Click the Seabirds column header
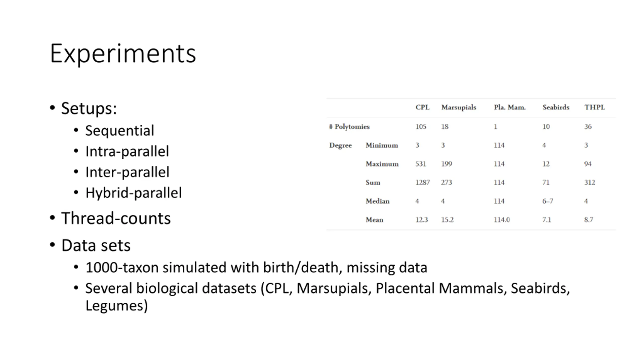644x362 pixels. 556,107
